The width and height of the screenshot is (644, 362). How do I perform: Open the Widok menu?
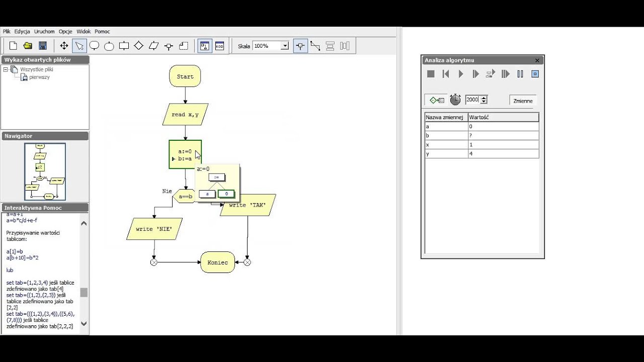click(84, 31)
